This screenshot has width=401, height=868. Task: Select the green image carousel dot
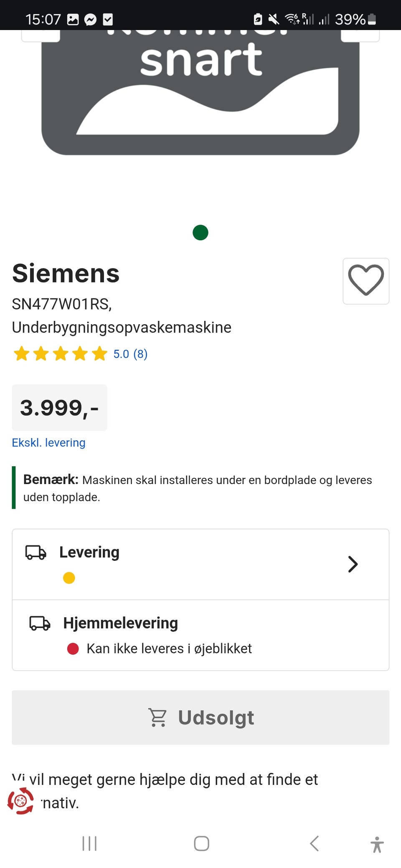tap(200, 232)
